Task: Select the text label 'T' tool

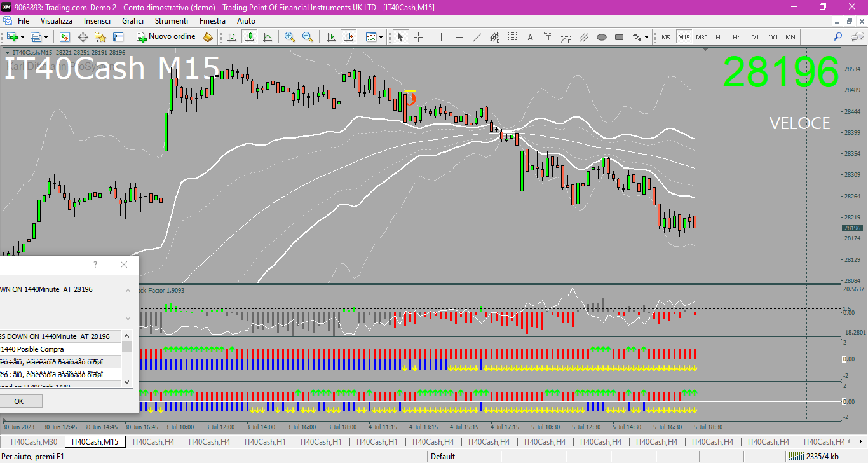Action: [x=548, y=37]
